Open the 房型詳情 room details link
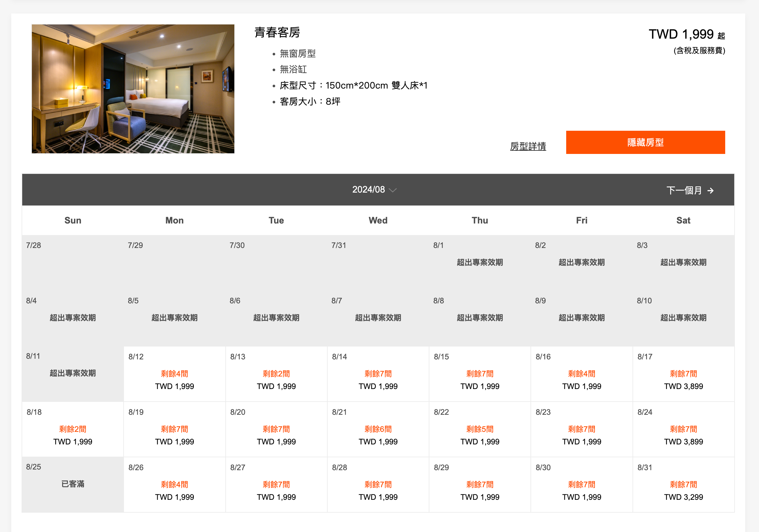This screenshot has width=759, height=532. (x=528, y=146)
